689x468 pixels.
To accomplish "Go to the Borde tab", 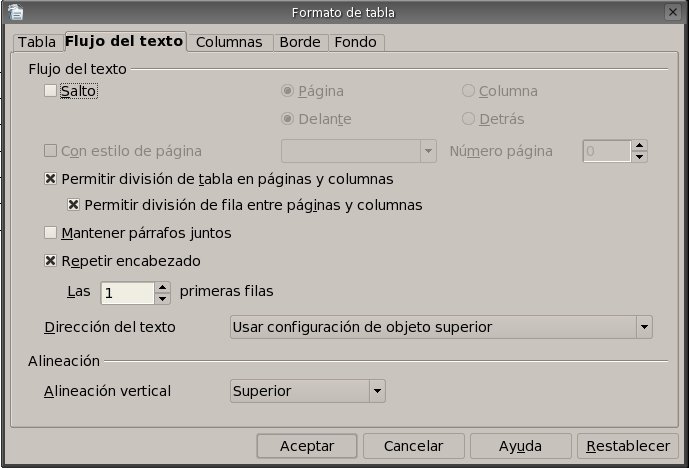I will tap(300, 42).
